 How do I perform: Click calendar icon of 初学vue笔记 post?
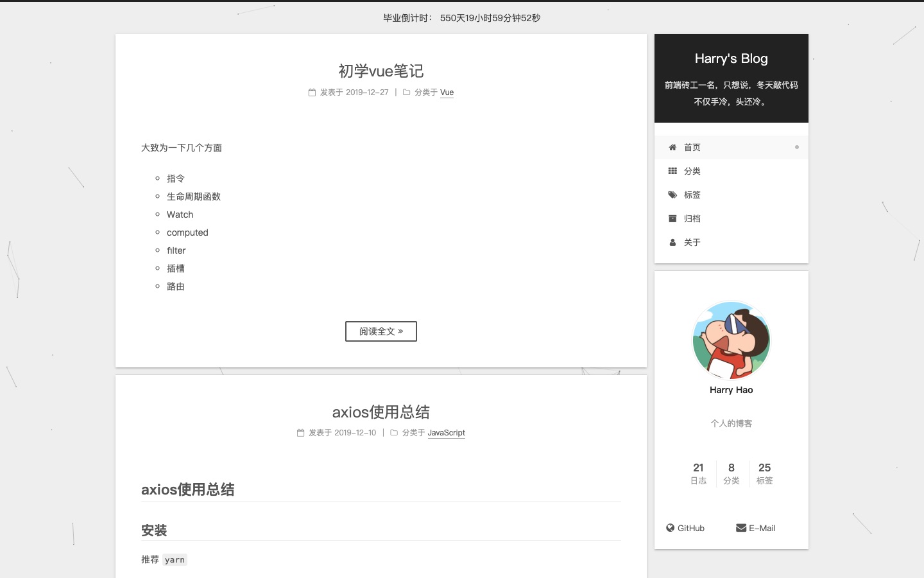pos(312,92)
